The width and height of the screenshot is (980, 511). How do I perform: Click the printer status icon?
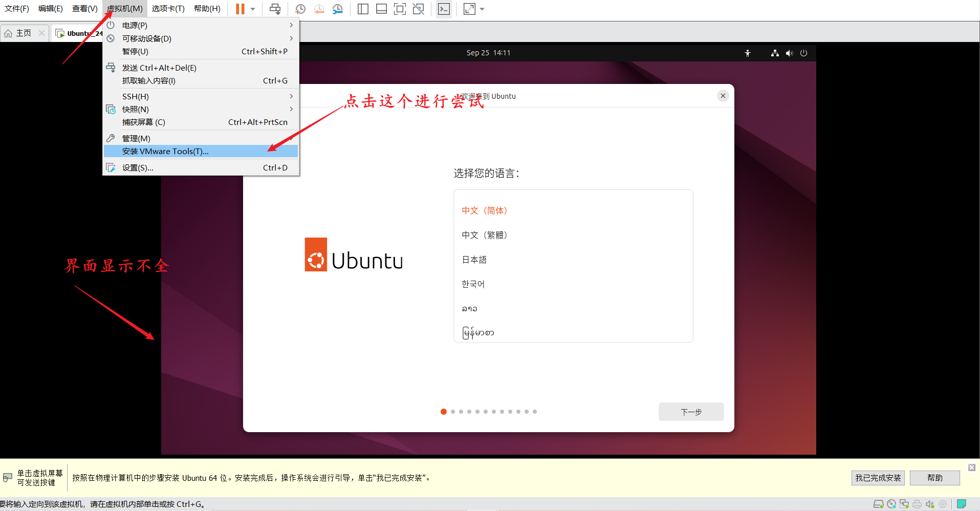tap(917, 504)
